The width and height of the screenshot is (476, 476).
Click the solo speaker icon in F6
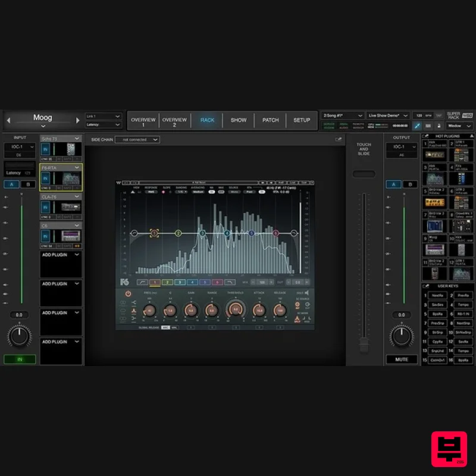(306, 293)
